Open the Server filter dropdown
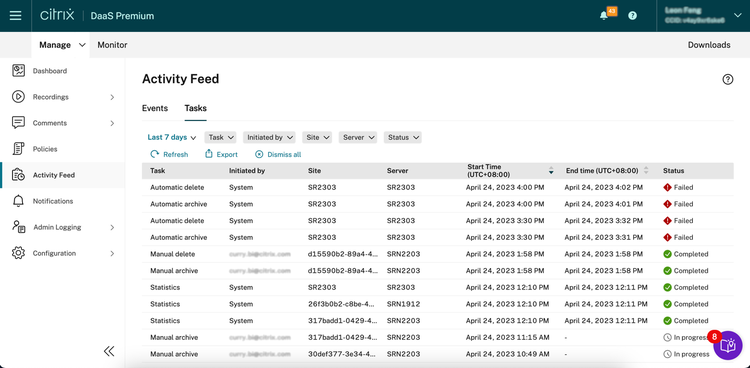Image resolution: width=750 pixels, height=368 pixels. (358, 137)
